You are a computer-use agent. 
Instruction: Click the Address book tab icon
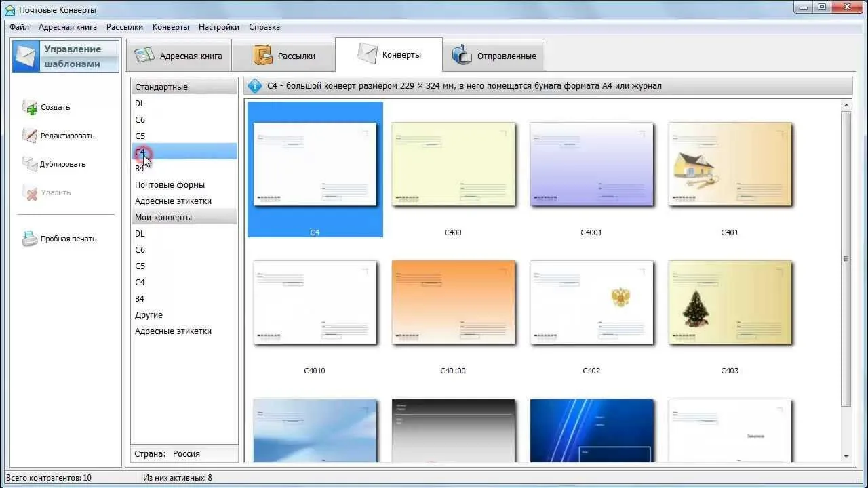coord(145,56)
